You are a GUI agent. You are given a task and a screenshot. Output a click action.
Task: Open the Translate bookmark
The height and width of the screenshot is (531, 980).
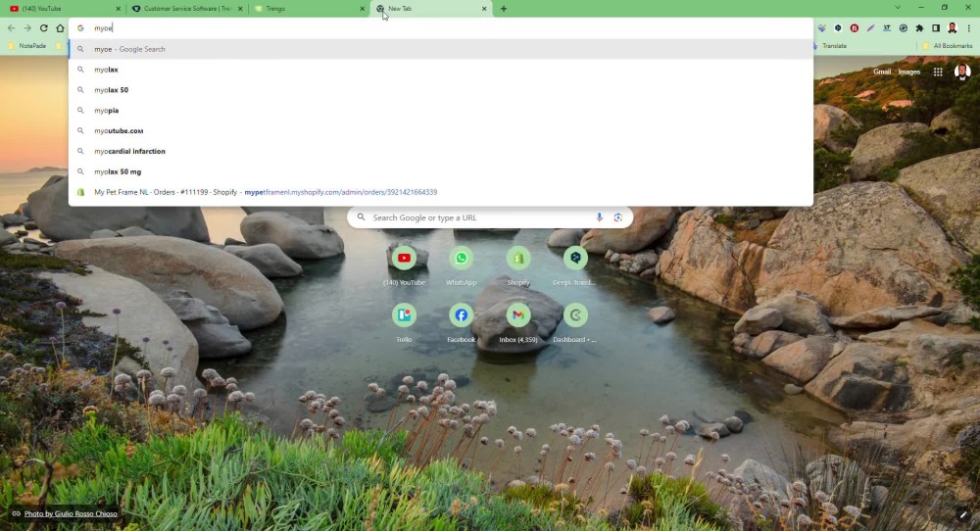[x=830, y=46]
